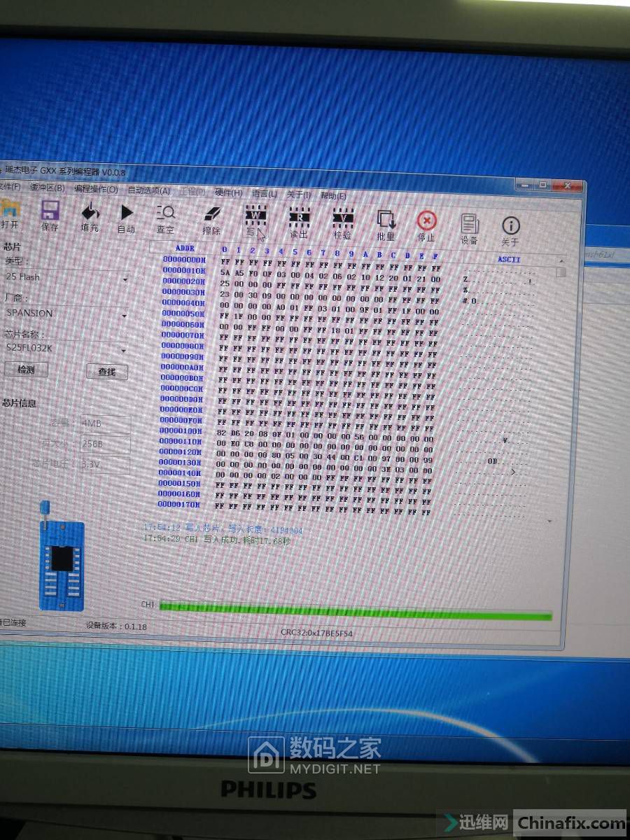The image size is (630, 840).
Task: Click the 写入成功 log line at 17:54:29
Action: 217,539
